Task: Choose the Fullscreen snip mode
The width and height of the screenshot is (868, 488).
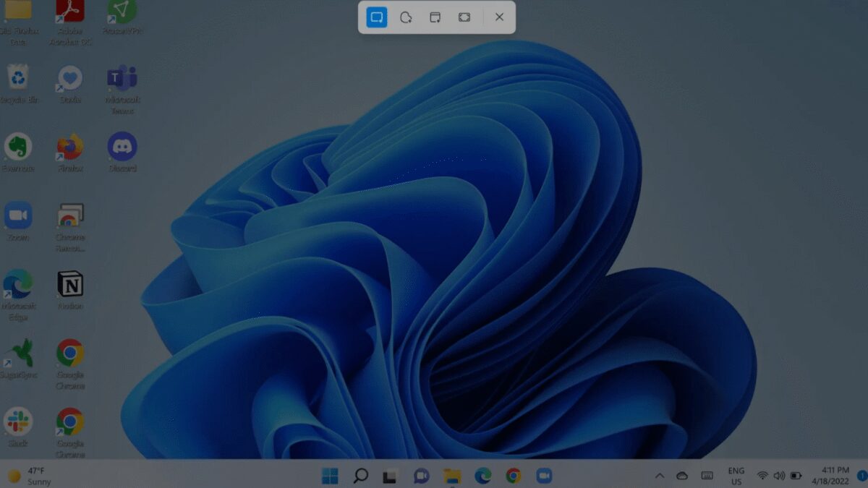Action: (x=464, y=17)
